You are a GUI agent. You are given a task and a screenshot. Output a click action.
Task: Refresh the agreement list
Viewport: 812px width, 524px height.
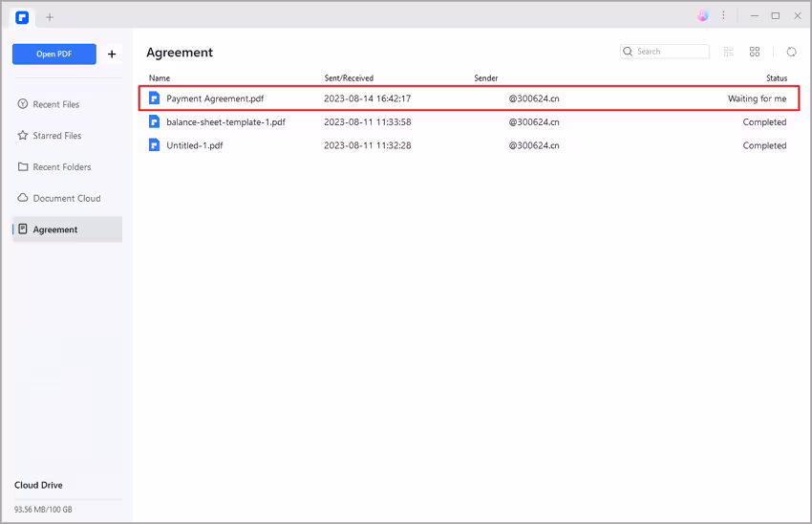tap(791, 52)
